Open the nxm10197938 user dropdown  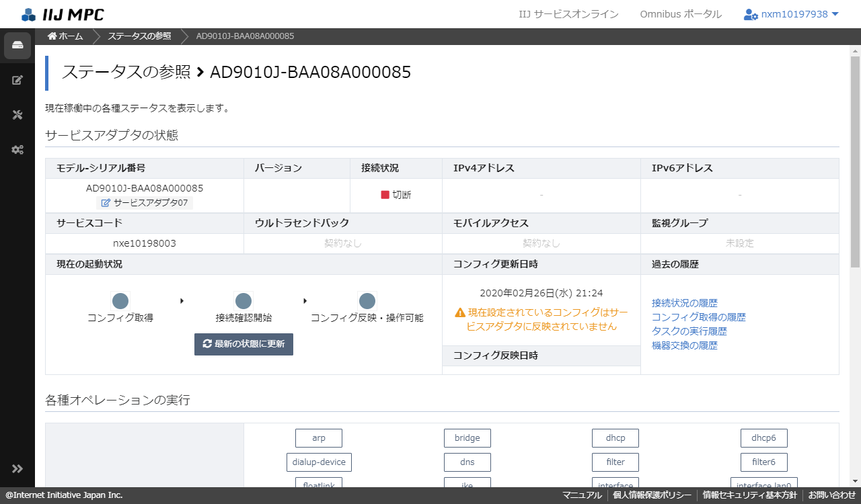[x=791, y=14]
